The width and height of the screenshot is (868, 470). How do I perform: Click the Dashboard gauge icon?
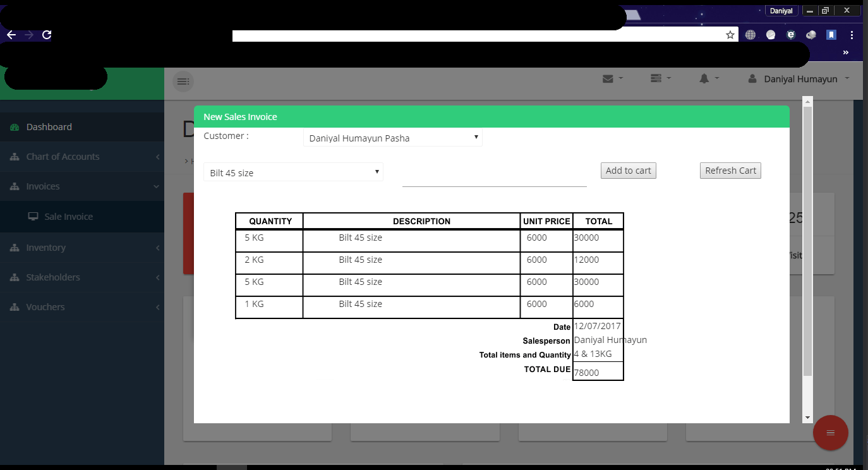click(x=15, y=127)
